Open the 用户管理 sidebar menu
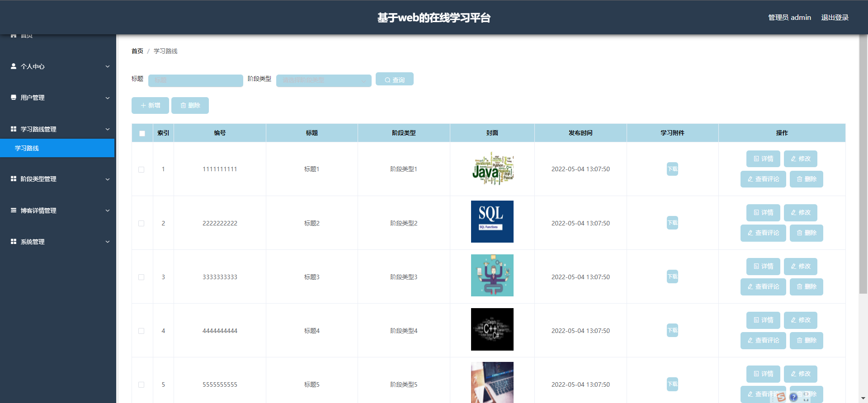 (x=57, y=98)
